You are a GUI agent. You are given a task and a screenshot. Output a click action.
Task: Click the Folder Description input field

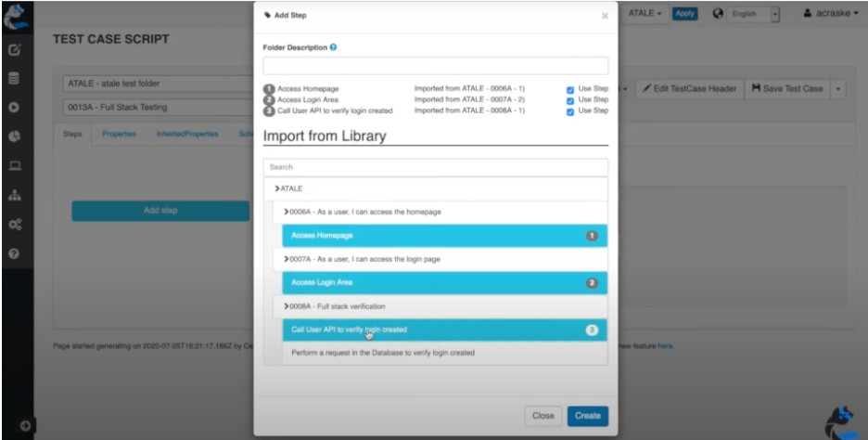pos(436,65)
